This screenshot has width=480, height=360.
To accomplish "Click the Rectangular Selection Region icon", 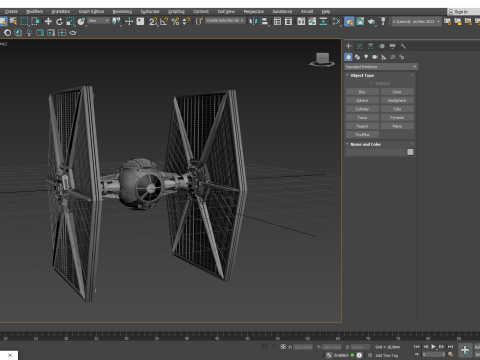I will [x=24, y=22].
